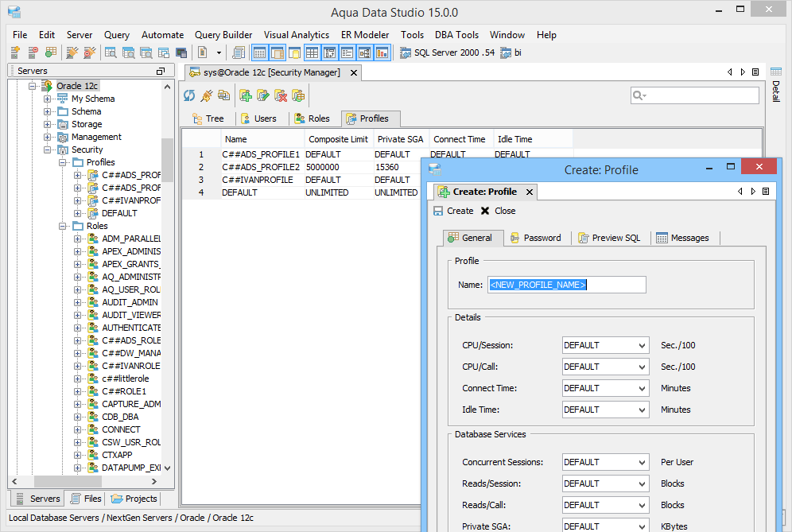Screen dimensions: 792x532
Task: Click the server icon with red minus badge
Action: pyautogui.click(x=33, y=52)
